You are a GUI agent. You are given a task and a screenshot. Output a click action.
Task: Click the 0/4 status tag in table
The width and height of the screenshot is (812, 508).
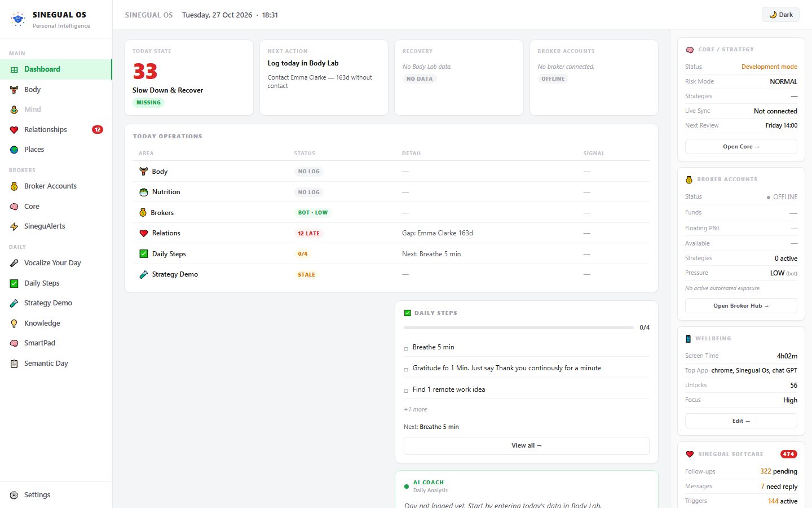click(x=303, y=254)
